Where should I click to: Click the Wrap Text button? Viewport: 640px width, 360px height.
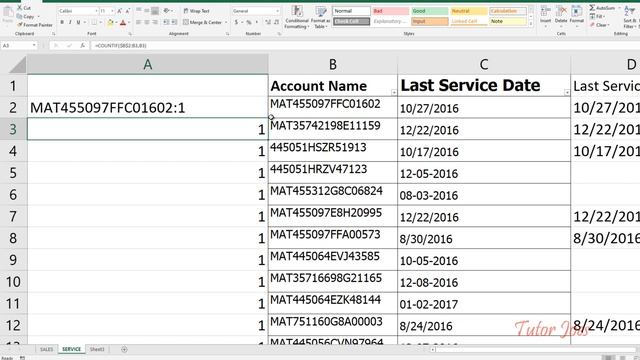[x=196, y=11]
